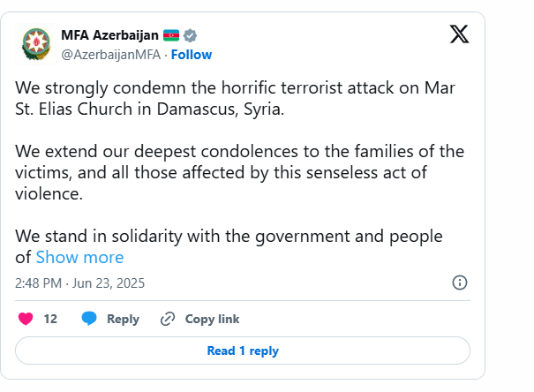Expand the tweet with Show more
This screenshot has height=392, width=534.
click(79, 257)
